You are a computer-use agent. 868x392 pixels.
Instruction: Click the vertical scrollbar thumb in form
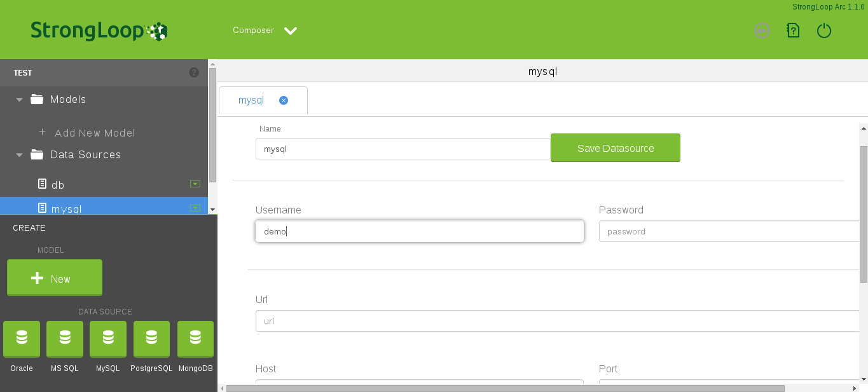(864, 214)
